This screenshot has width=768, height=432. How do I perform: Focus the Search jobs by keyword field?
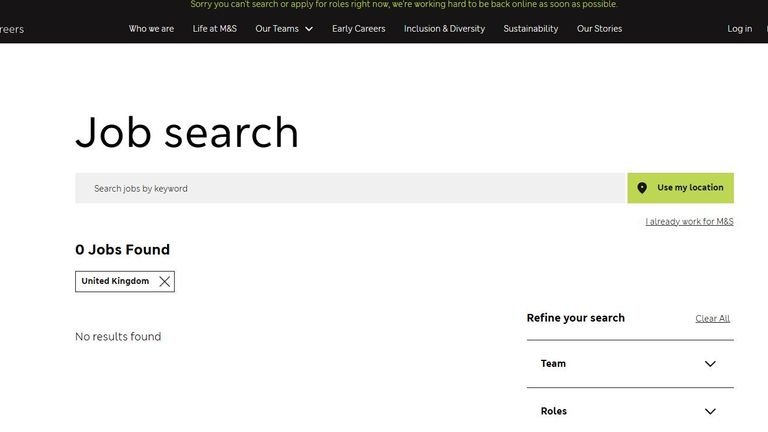click(350, 188)
